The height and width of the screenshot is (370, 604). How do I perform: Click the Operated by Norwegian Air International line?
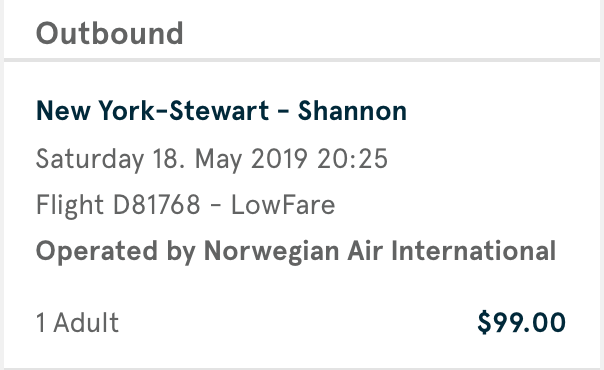pos(296,251)
